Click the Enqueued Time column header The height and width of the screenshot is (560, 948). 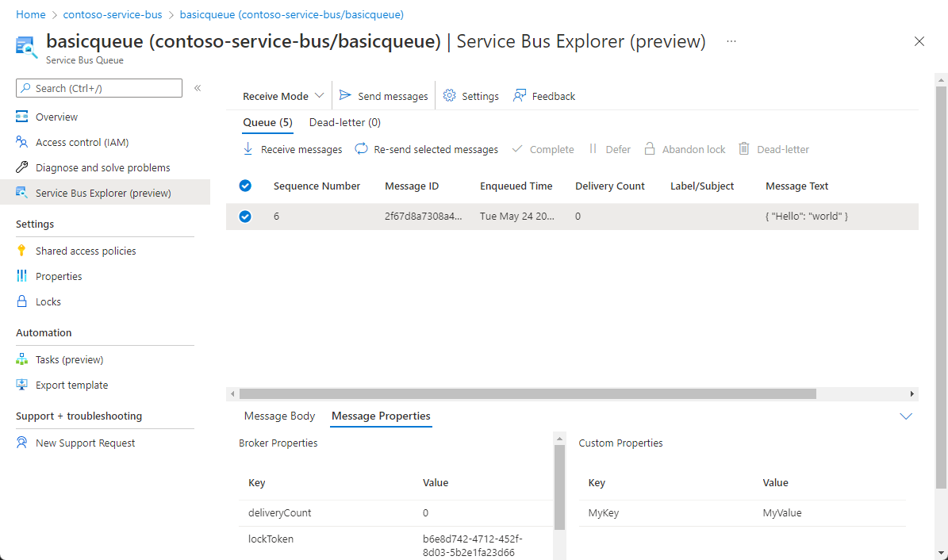[x=516, y=186]
